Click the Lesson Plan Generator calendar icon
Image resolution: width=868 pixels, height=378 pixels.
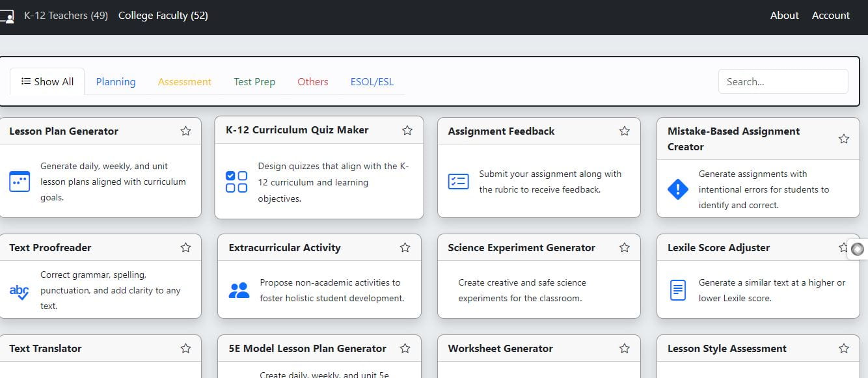(x=20, y=182)
